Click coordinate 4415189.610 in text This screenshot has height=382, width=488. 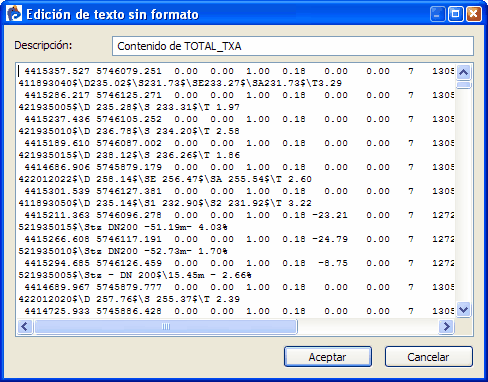(57, 143)
